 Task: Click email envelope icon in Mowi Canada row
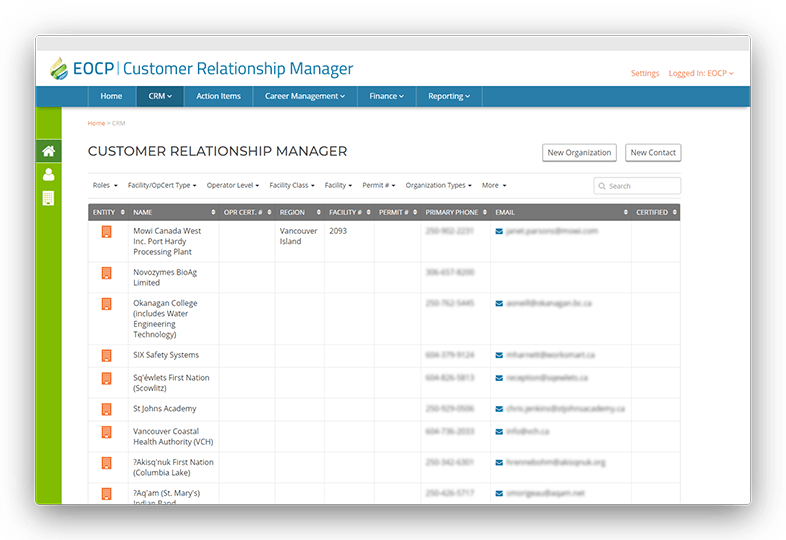tap(499, 231)
